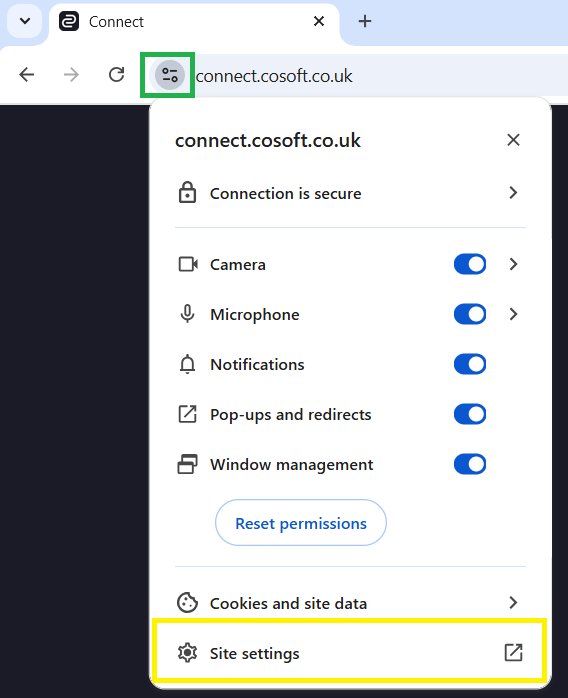Click the browser back arrow
This screenshot has width=568, height=698.
point(27,74)
